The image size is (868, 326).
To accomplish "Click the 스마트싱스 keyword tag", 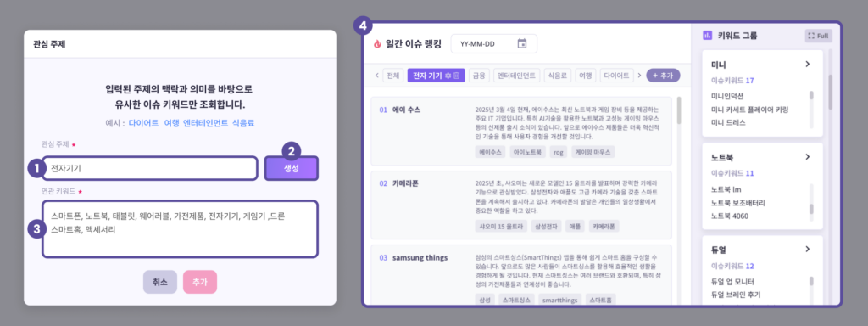I will coord(516,300).
